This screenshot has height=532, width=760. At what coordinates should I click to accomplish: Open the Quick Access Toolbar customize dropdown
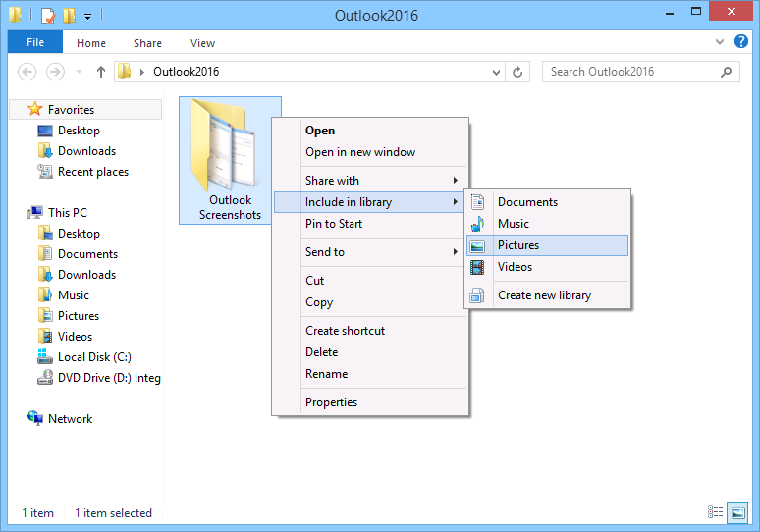click(x=87, y=16)
